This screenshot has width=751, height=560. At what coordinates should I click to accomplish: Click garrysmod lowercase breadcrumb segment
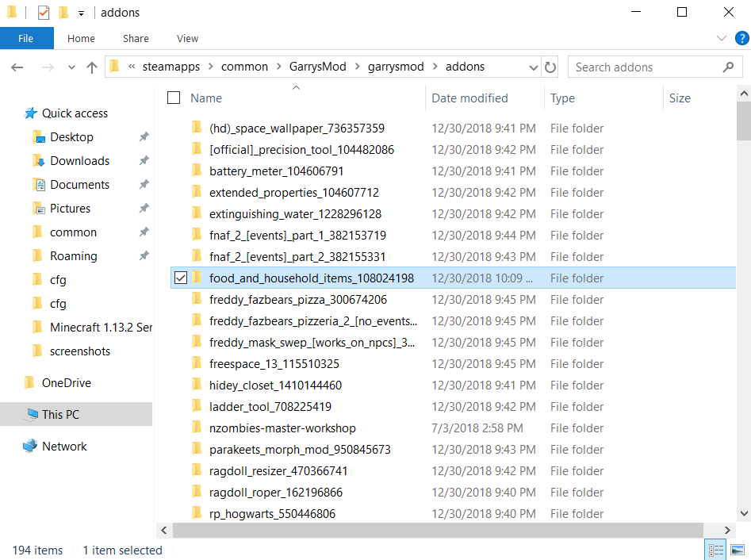(x=396, y=67)
